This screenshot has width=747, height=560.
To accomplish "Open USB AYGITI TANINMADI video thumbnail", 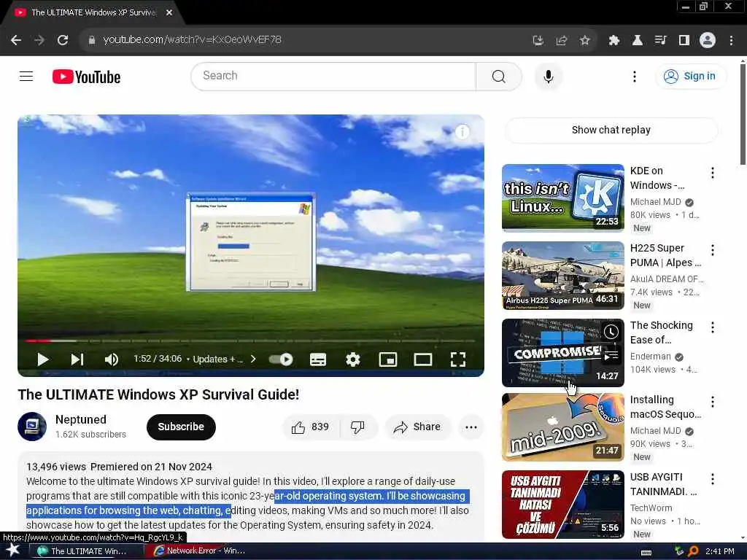I will coord(562,505).
